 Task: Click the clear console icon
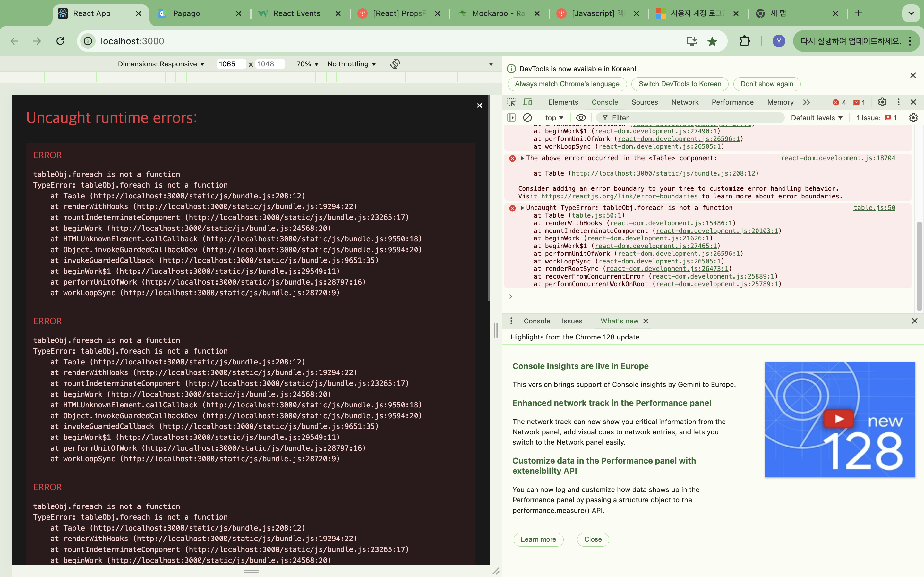pyautogui.click(x=527, y=118)
